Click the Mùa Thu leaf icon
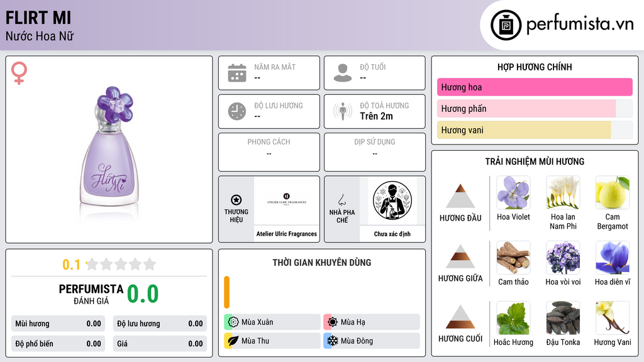Image resolution: width=644 pixels, height=362 pixels. click(233, 341)
